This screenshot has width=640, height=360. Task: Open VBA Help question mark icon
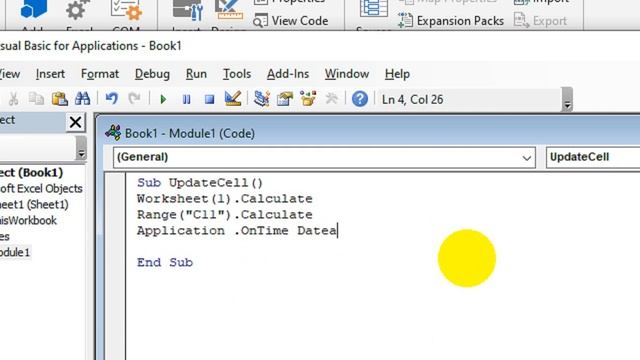pyautogui.click(x=360, y=99)
